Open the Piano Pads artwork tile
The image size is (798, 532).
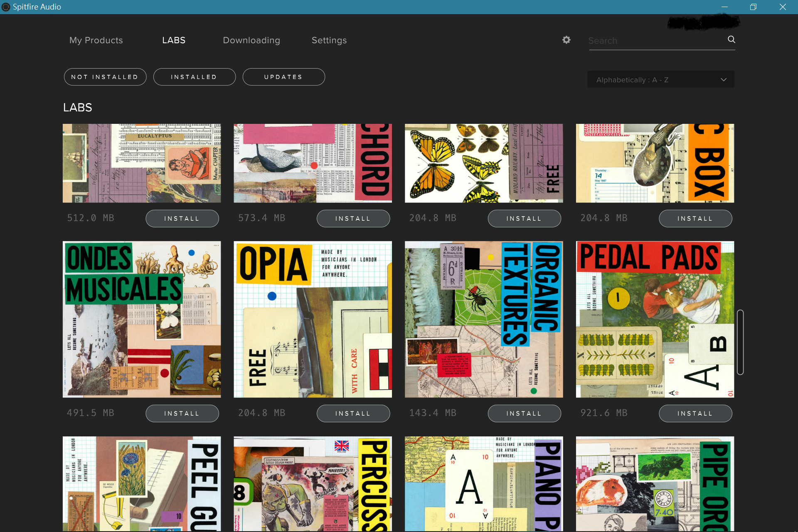(484, 483)
